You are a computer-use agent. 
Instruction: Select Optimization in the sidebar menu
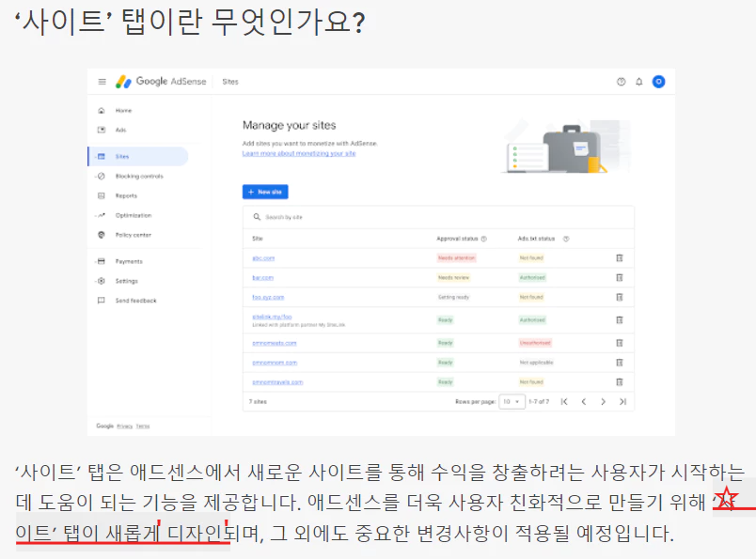tap(134, 215)
